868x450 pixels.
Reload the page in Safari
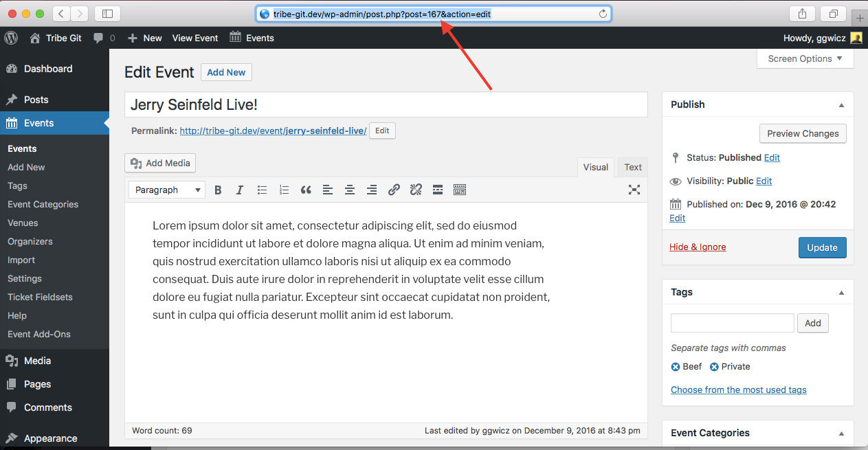(603, 14)
